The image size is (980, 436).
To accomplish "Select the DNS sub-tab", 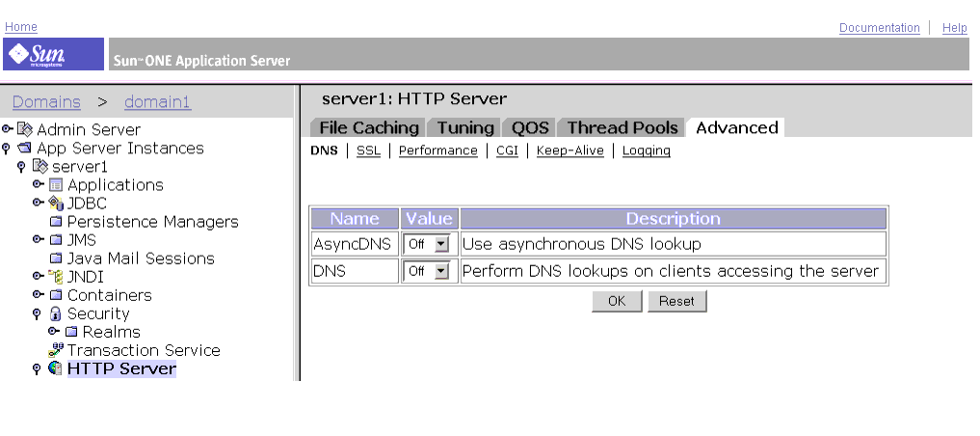I will click(325, 150).
